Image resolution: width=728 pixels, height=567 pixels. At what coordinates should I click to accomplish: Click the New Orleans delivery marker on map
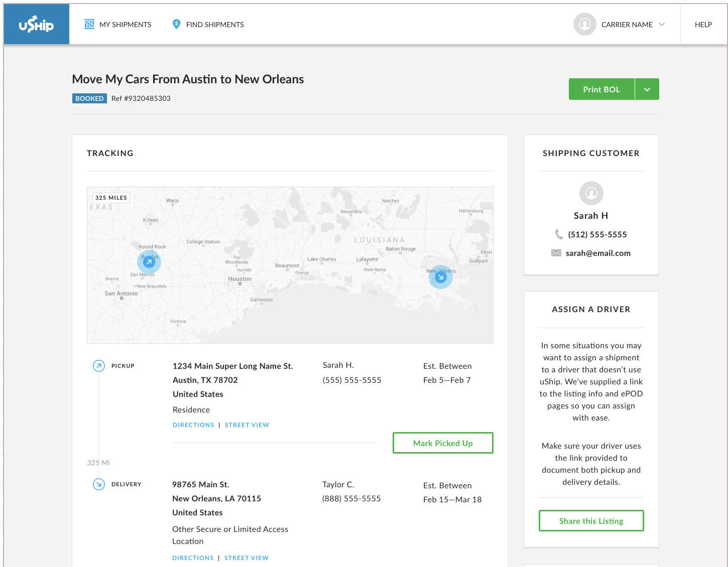[441, 277]
